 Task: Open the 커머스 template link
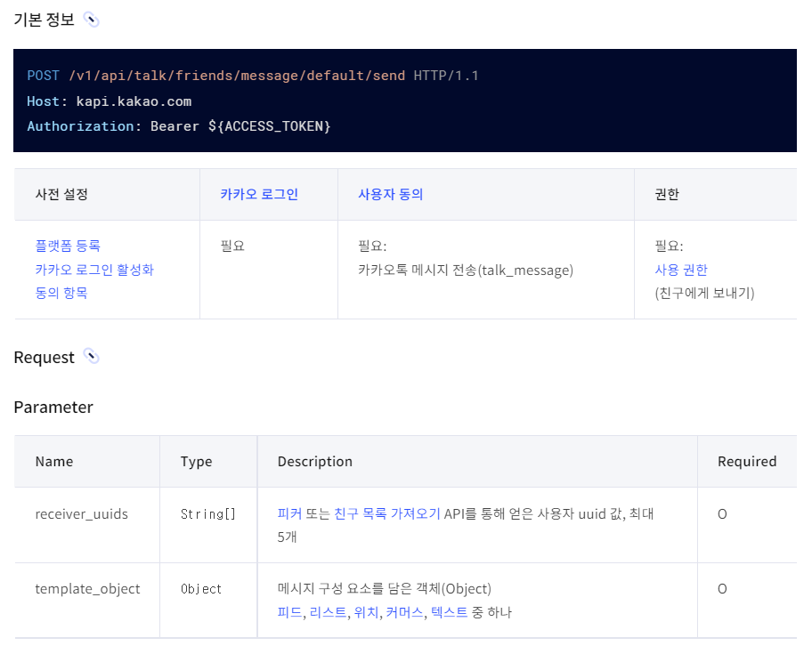point(404,612)
